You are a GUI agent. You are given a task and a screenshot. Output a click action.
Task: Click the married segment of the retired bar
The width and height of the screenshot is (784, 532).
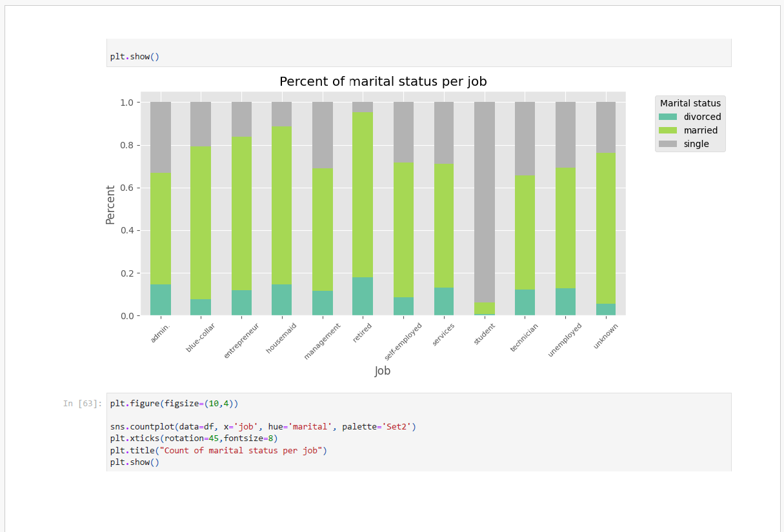pos(363,193)
